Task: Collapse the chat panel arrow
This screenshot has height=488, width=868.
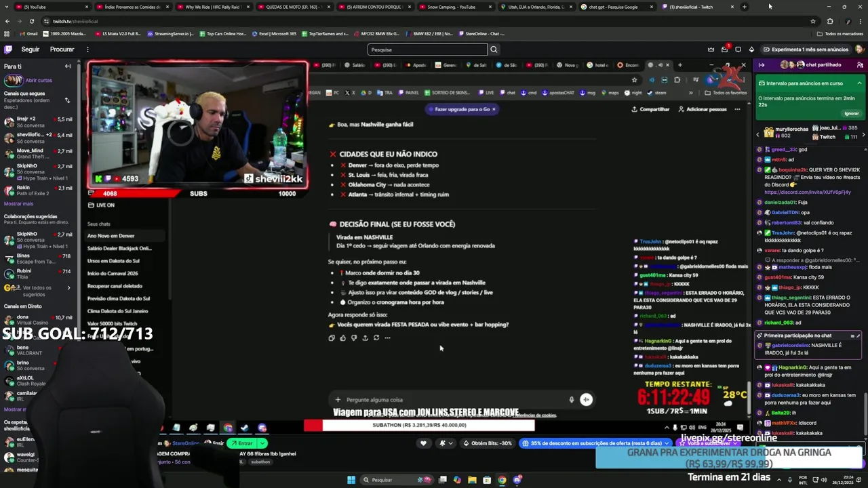Action: point(762,65)
